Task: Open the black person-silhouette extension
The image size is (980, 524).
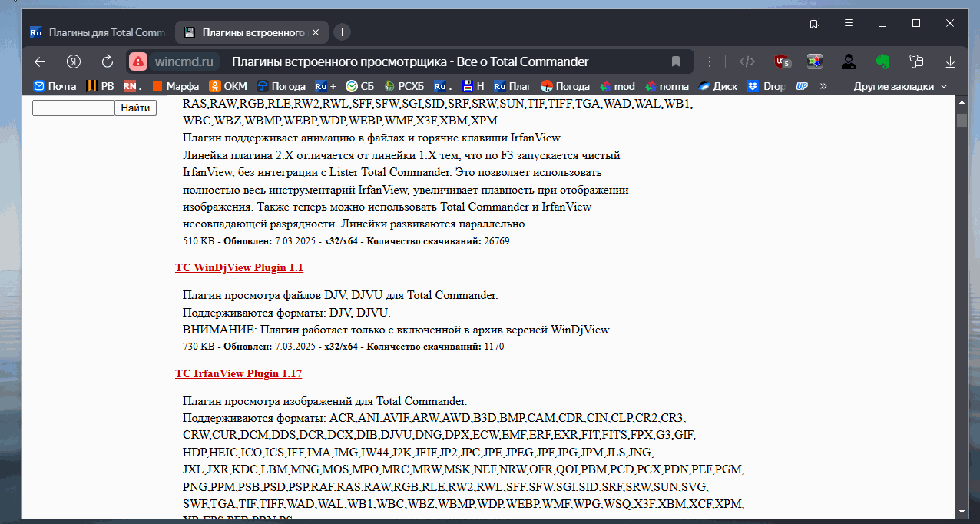Action: tap(849, 61)
